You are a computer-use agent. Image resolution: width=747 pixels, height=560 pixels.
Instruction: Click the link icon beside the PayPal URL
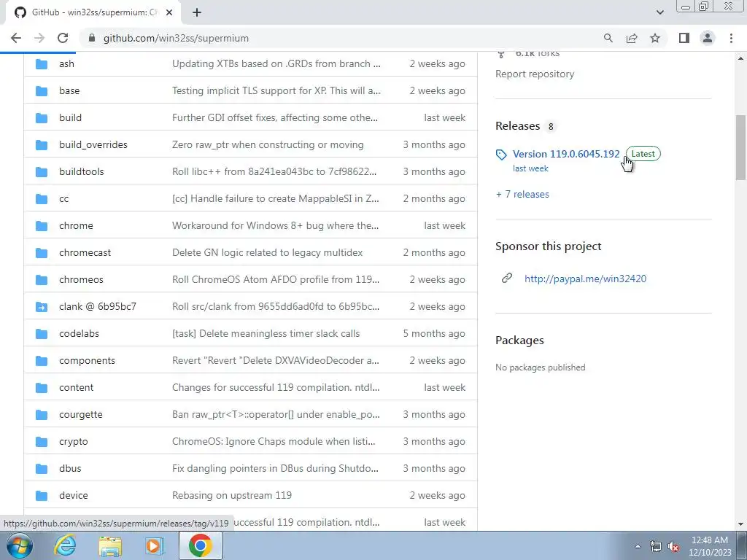[x=507, y=278]
